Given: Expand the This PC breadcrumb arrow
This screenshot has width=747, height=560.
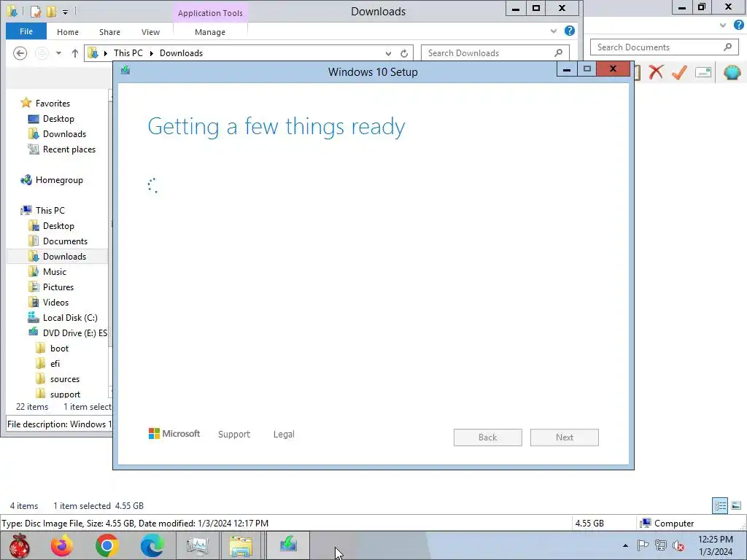Looking at the screenshot, I should 152,53.
